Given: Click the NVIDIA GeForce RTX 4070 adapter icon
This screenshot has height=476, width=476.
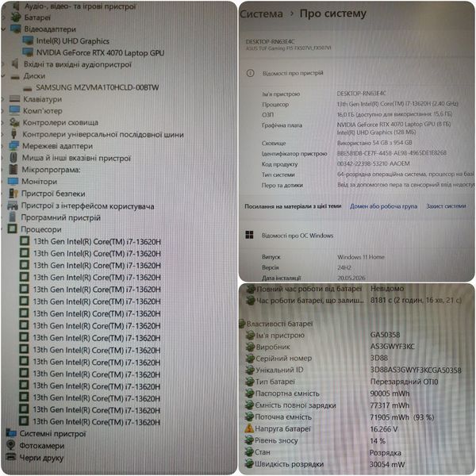Looking at the screenshot, I should tap(28, 52).
